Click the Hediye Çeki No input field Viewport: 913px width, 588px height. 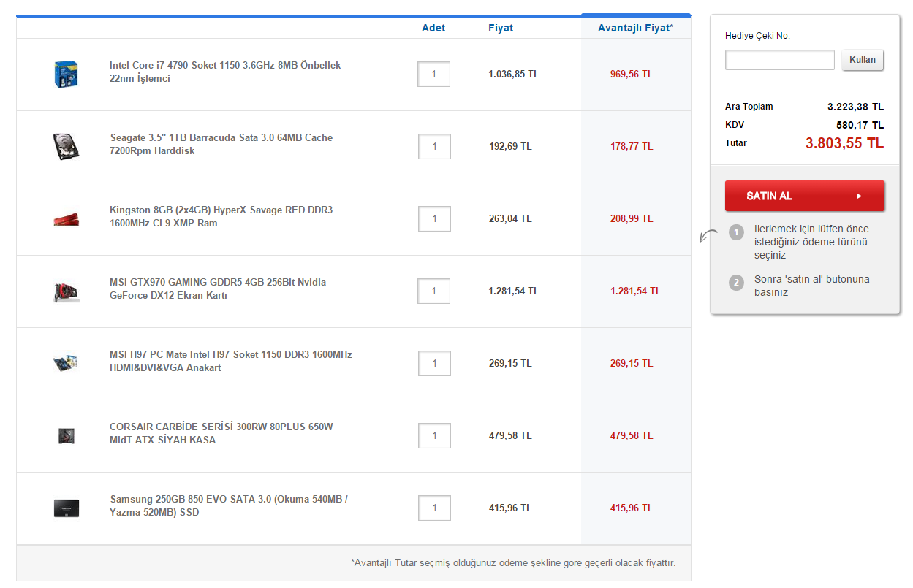pos(780,60)
